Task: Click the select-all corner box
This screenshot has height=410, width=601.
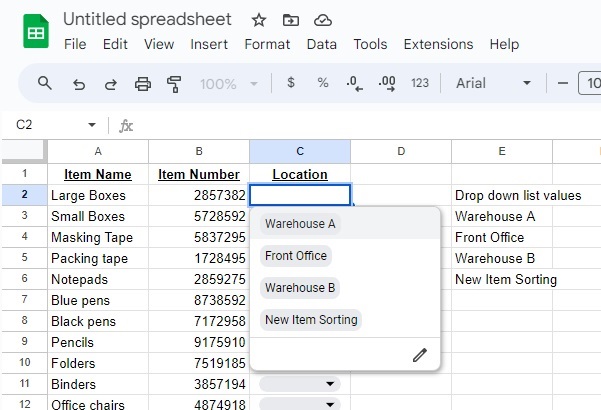Action: tap(25, 151)
